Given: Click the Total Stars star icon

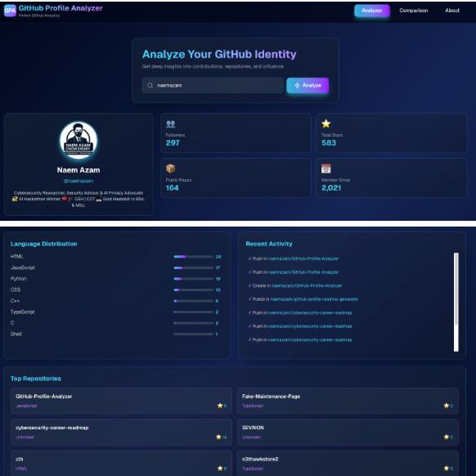Looking at the screenshot, I should (326, 123).
